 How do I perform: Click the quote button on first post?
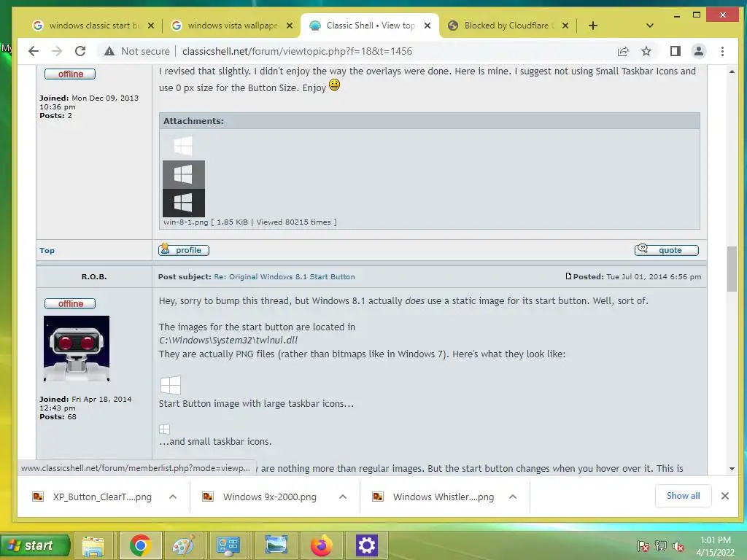click(x=667, y=250)
